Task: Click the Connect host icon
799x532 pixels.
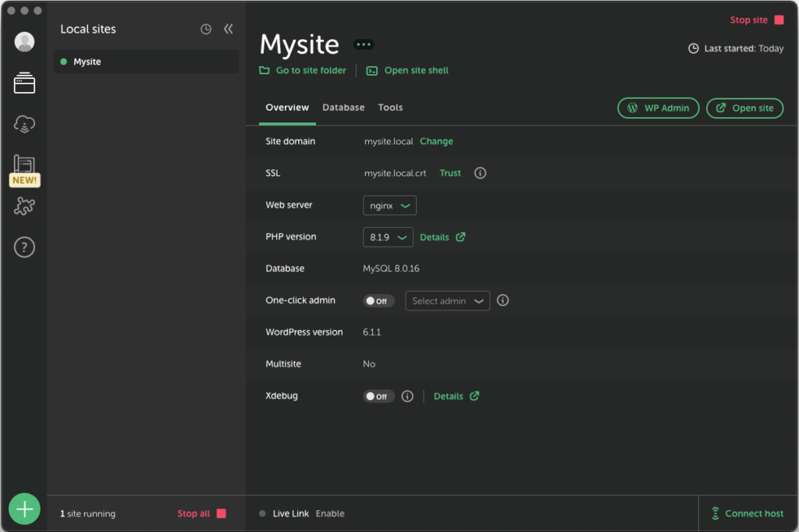Action: tap(716, 513)
